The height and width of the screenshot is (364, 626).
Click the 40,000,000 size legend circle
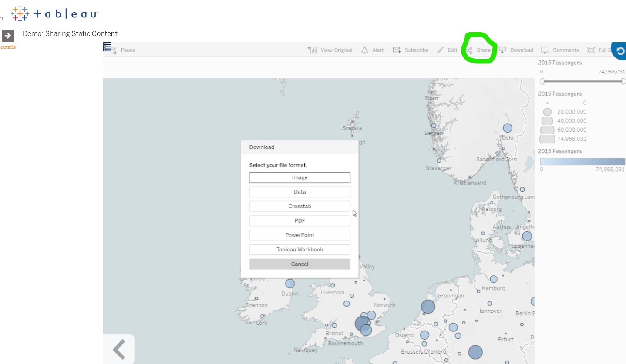pos(547,120)
